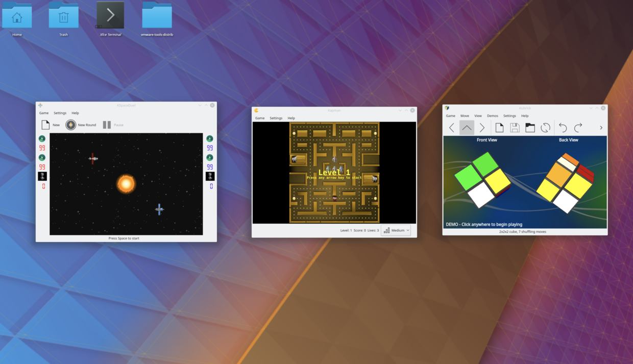This screenshot has width=633, height=364.
Task: Open the Demos menu in Kubrick
Action: (x=492, y=116)
